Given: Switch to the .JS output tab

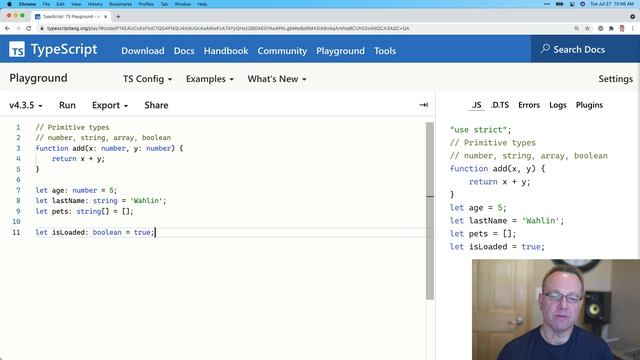Looking at the screenshot, I should pos(476,105).
